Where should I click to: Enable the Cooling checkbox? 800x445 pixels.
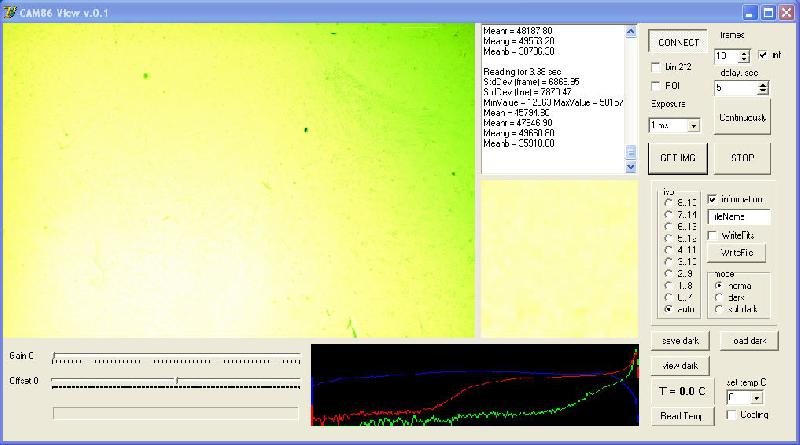(731, 415)
